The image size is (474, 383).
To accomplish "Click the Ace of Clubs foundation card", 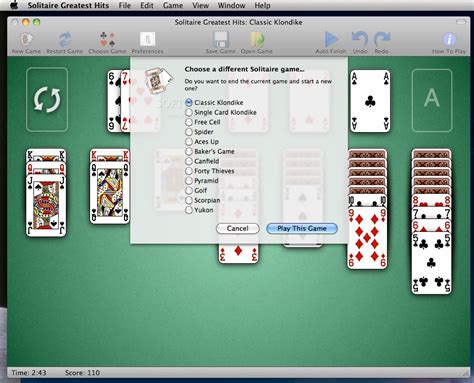I will (370, 101).
